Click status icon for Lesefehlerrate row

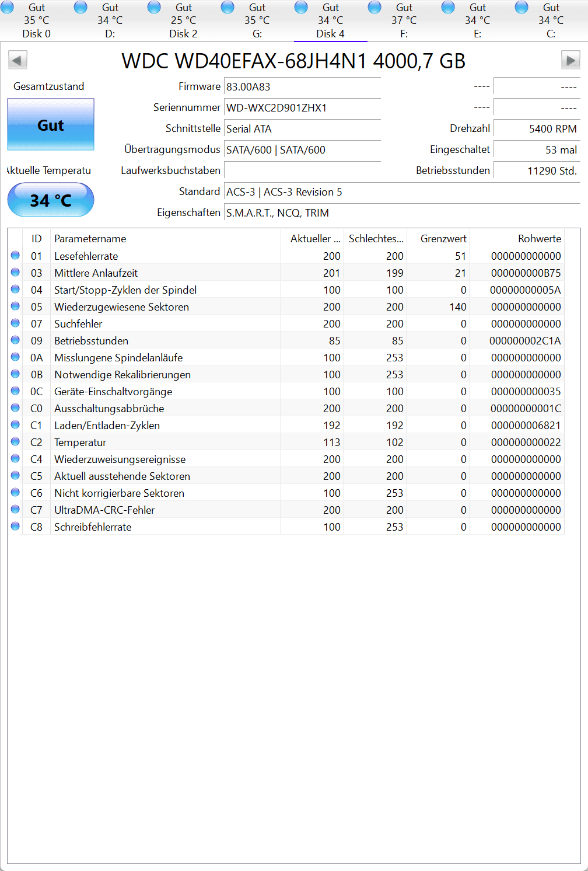point(15,255)
